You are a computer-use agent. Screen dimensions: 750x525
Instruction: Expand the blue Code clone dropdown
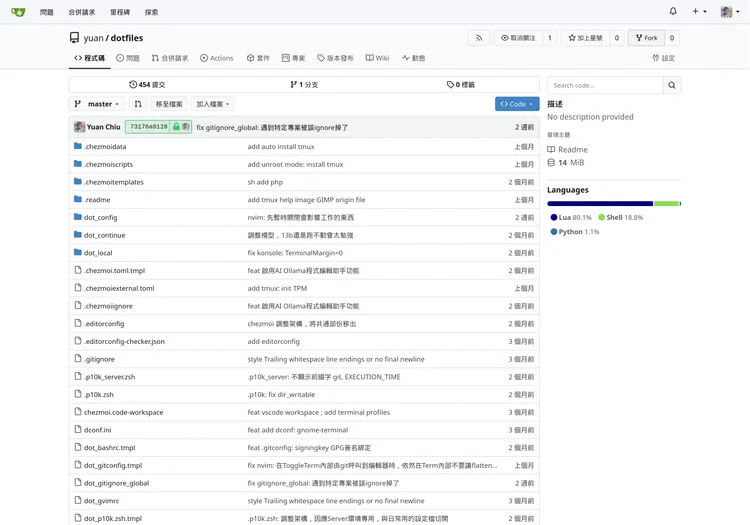point(516,104)
